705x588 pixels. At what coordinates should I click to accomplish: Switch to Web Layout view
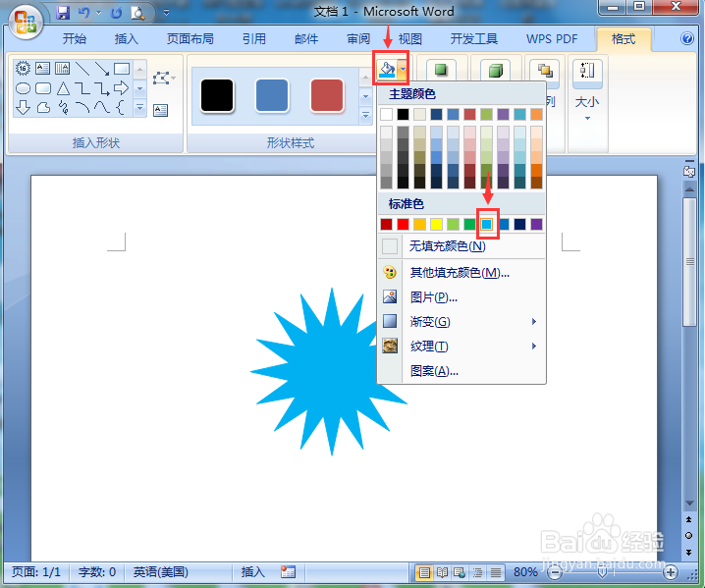tap(460, 572)
